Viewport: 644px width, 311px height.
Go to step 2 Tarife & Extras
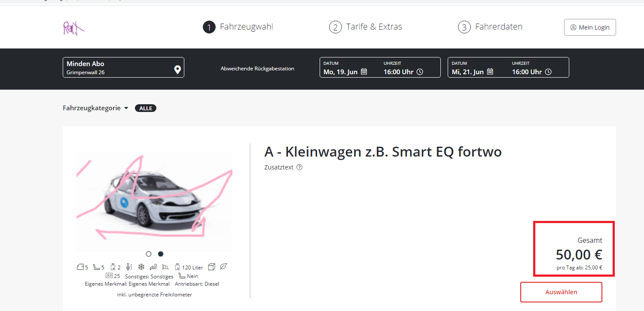click(x=366, y=27)
